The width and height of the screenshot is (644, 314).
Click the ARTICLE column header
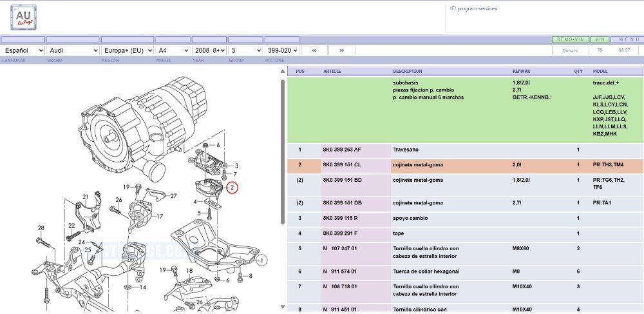point(332,71)
